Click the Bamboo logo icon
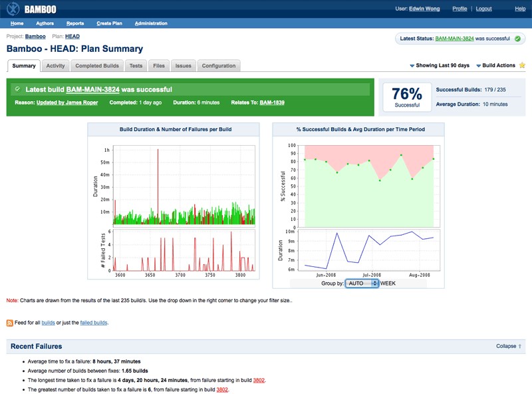532x394 pixels. tap(13, 9)
